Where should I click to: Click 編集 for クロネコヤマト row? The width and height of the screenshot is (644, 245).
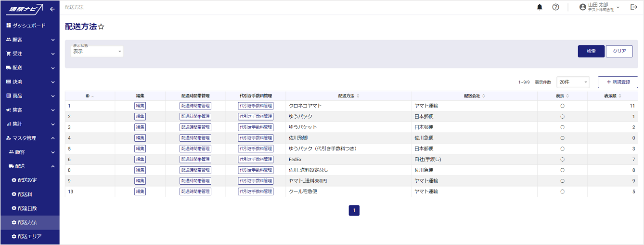pos(140,106)
